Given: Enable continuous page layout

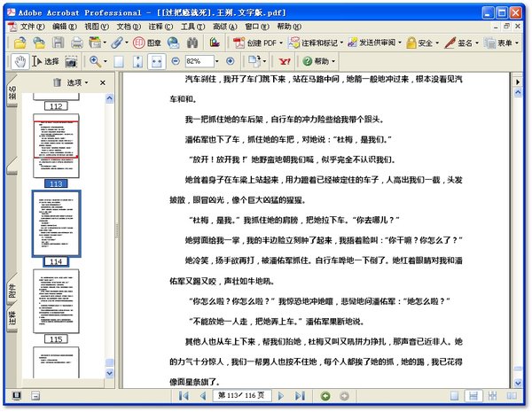Looking at the screenshot, I should (473, 396).
